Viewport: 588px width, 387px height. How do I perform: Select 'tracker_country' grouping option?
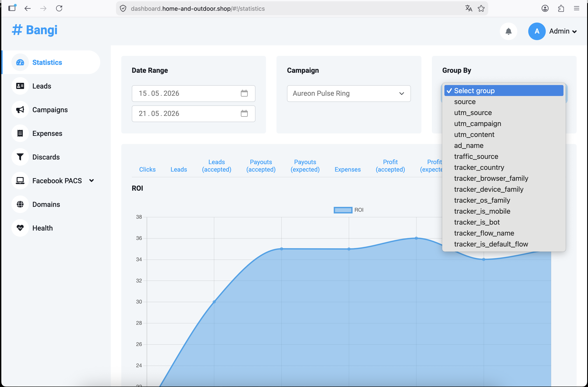[x=504, y=167]
